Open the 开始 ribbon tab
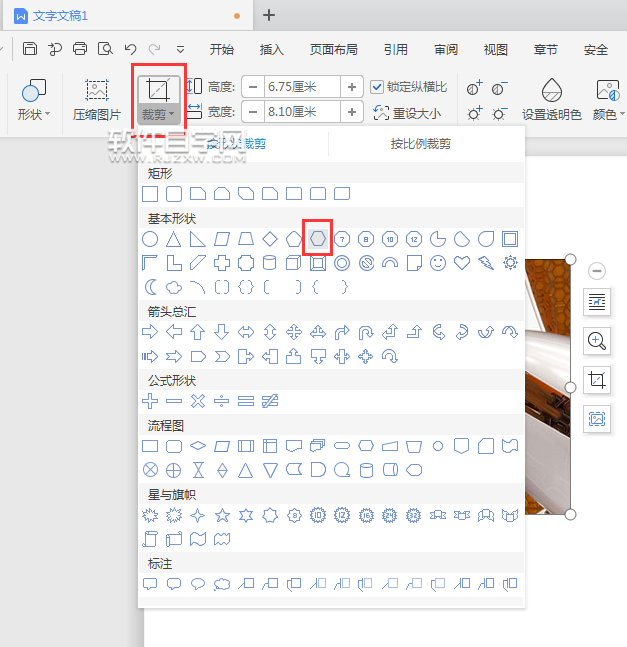Image resolution: width=627 pixels, height=647 pixels. pos(222,50)
